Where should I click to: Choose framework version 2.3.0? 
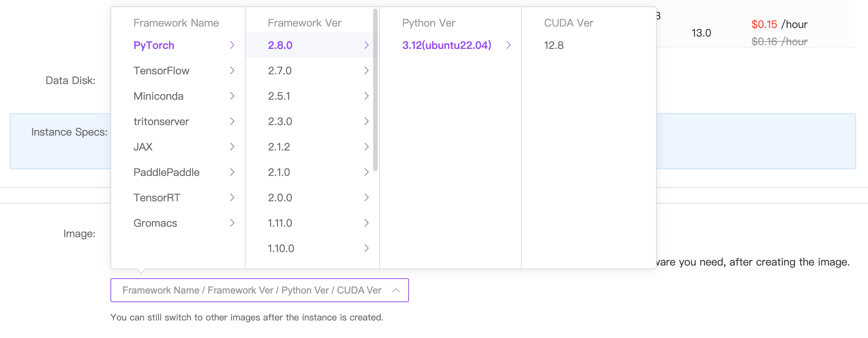[x=280, y=121]
